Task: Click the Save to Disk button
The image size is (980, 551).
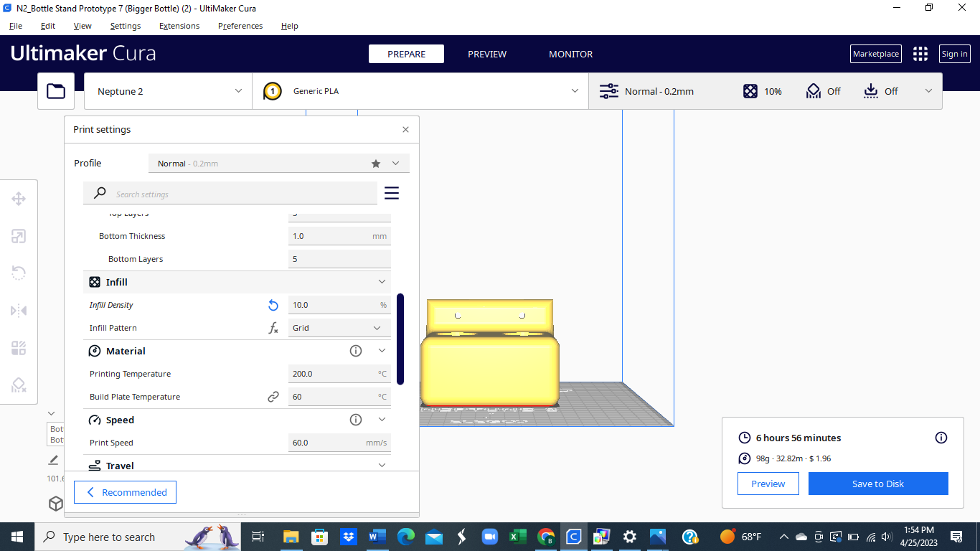Action: [878, 484]
